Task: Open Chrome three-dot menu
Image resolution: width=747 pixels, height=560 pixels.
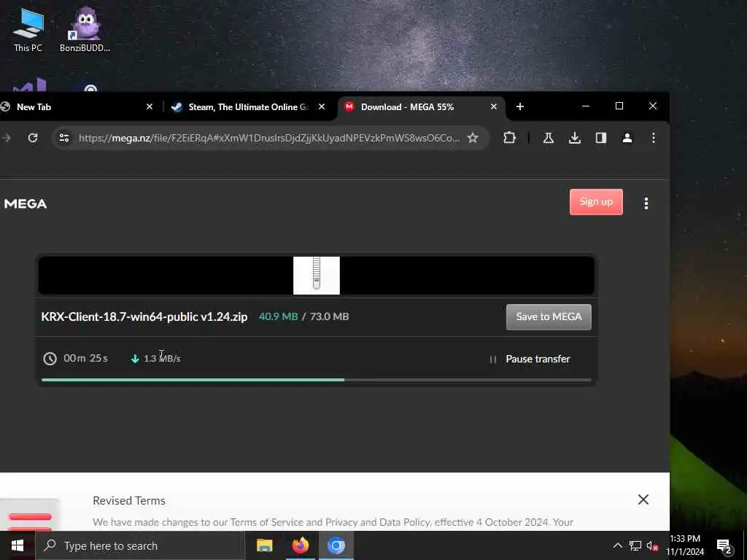Action: pos(653,138)
